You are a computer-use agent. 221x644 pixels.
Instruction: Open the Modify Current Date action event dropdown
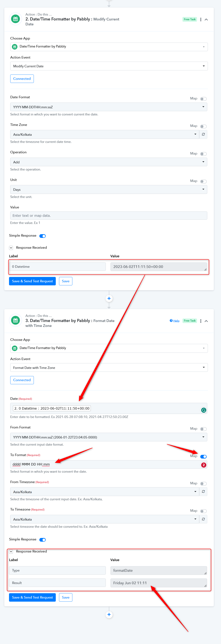109,66
